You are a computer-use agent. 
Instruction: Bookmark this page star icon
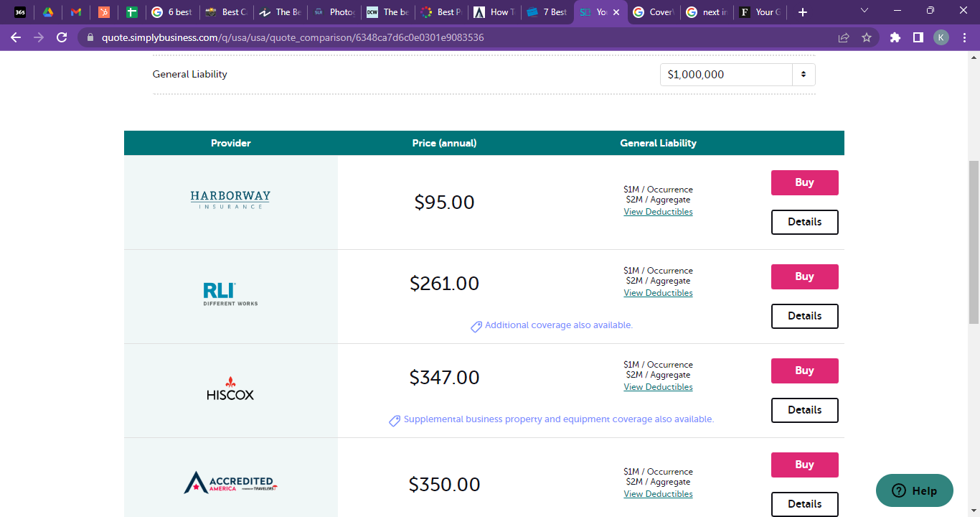tap(867, 37)
